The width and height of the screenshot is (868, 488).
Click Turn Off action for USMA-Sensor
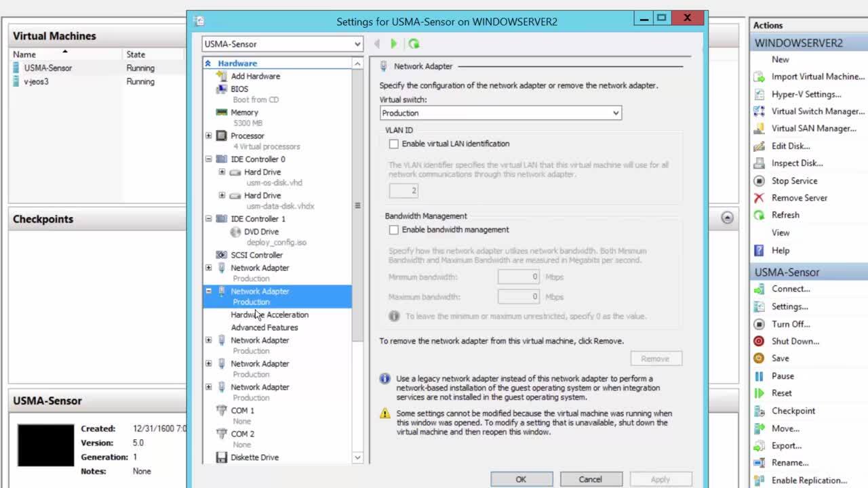point(791,324)
